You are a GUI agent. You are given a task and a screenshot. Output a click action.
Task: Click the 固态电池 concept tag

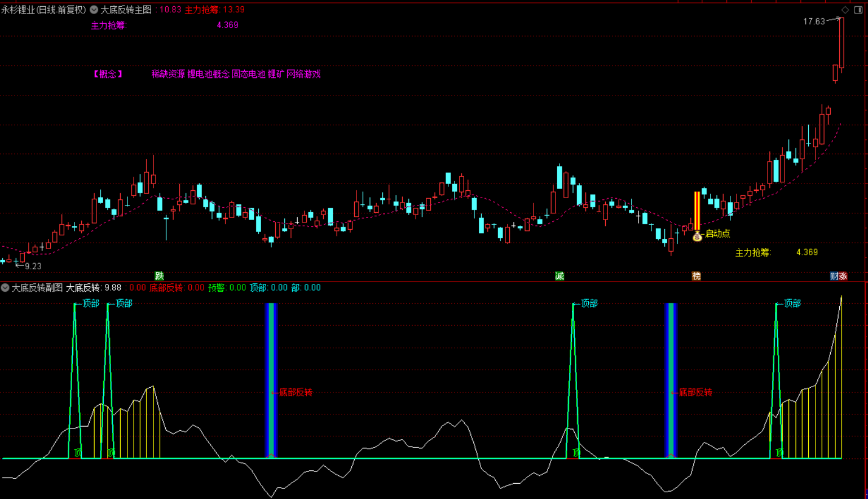(248, 74)
